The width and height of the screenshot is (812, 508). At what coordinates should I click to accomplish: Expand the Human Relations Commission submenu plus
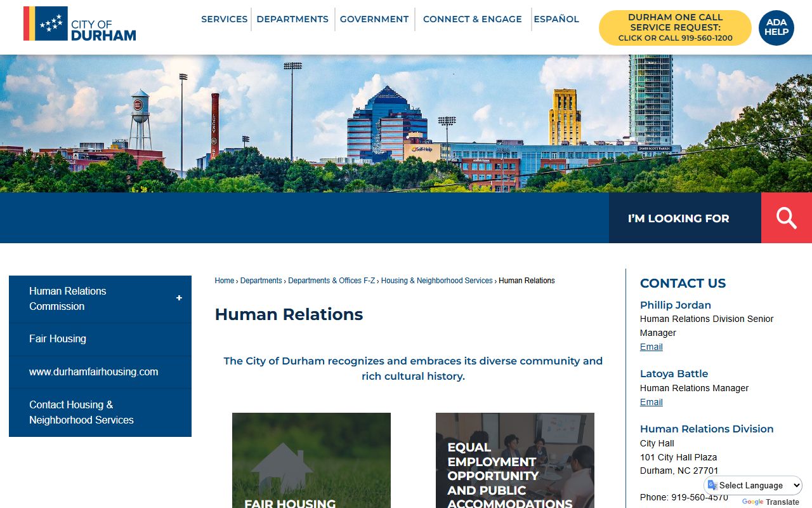pos(179,298)
